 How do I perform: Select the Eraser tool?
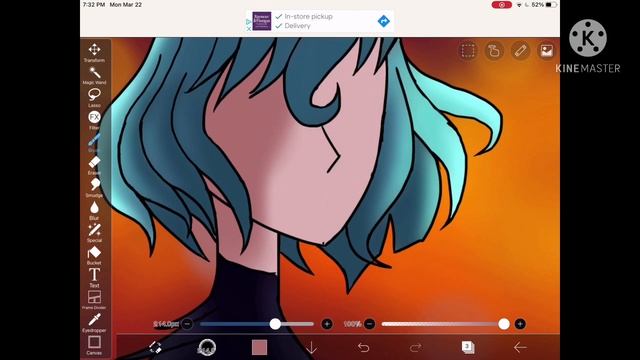(x=94, y=165)
